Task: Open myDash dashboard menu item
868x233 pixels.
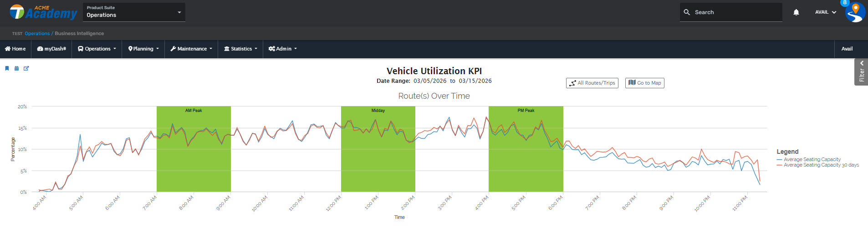Action: pyautogui.click(x=51, y=49)
